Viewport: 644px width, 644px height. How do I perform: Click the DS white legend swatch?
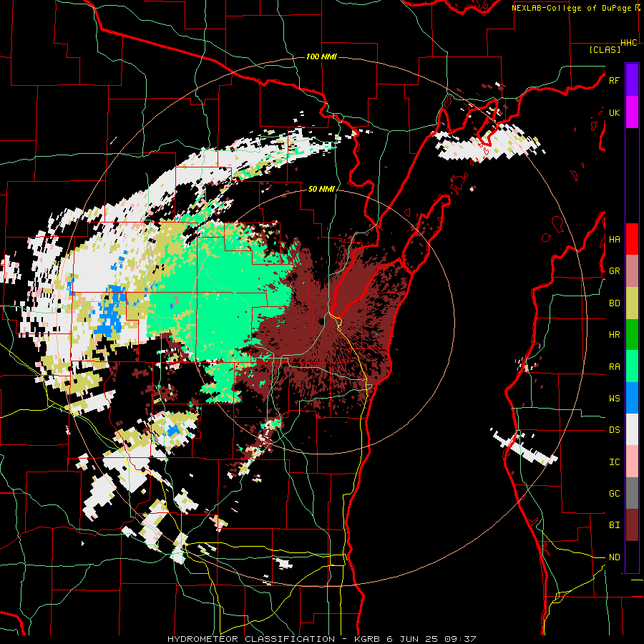(x=632, y=429)
